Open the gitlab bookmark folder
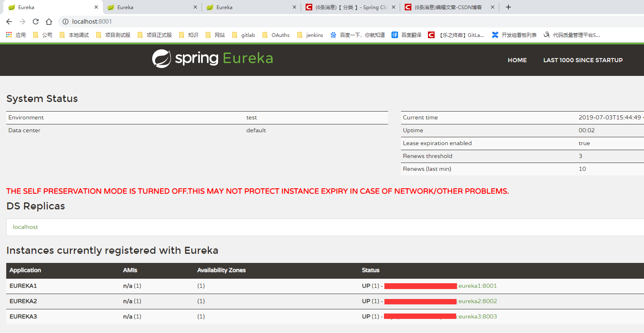The width and height of the screenshot is (644, 333). tap(243, 35)
